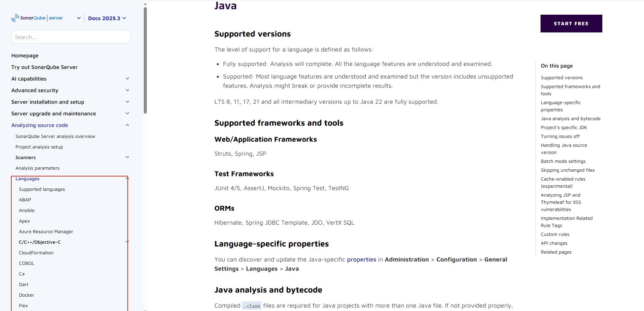Open Try out SonarQube Server page

click(x=44, y=67)
